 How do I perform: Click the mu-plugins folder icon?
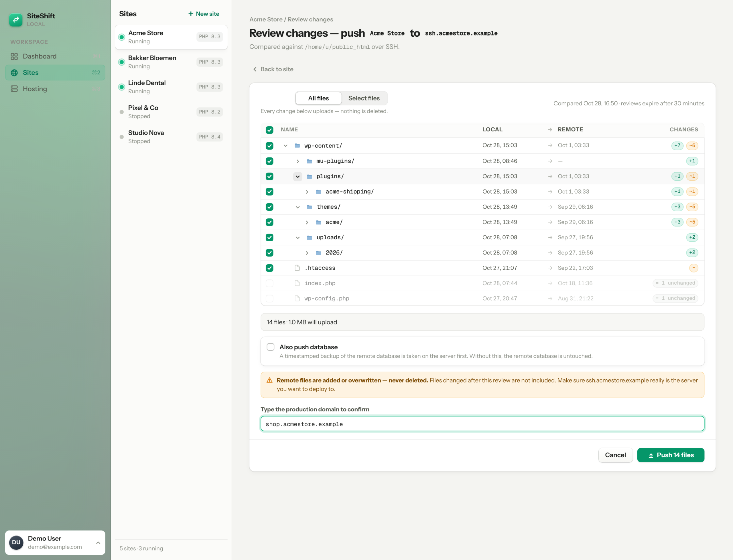point(309,161)
